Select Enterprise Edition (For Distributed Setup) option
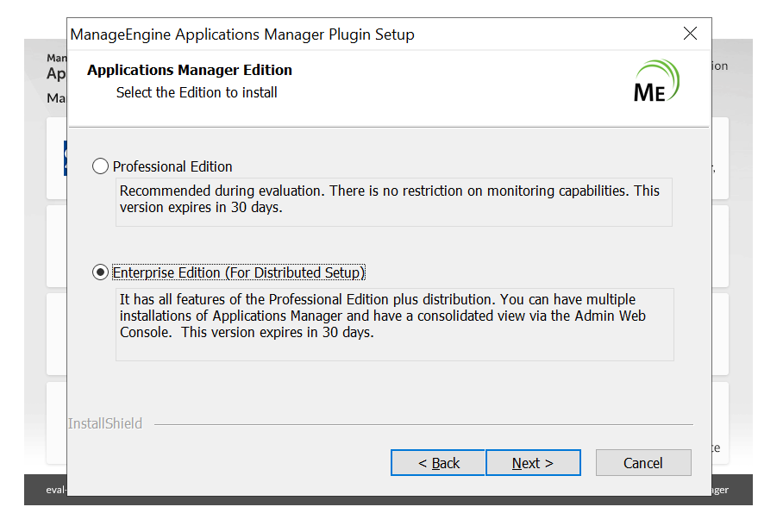The image size is (783, 532). coord(100,272)
